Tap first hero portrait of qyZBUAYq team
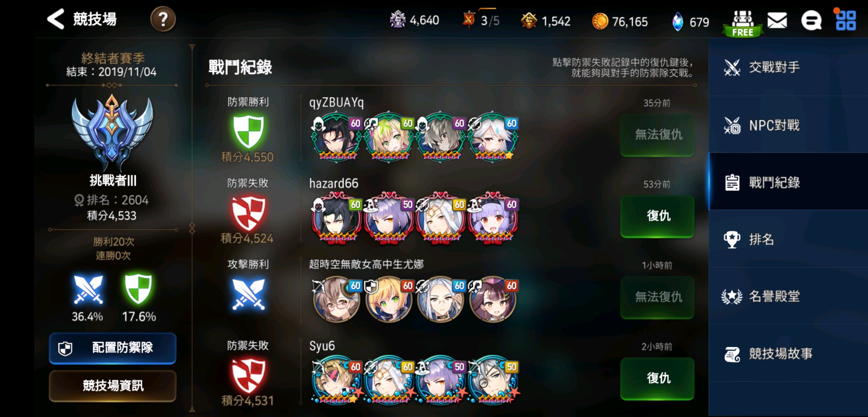The height and width of the screenshot is (417, 868). click(x=336, y=136)
